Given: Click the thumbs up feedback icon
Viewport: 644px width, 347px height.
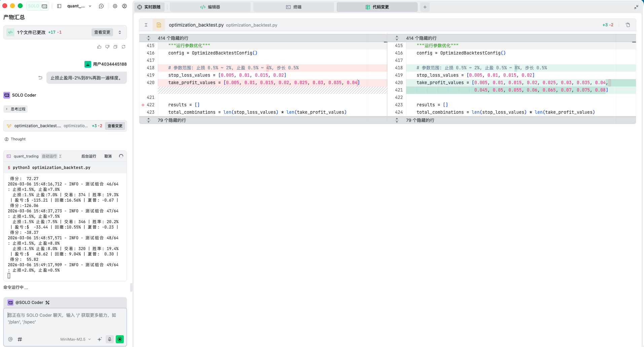Looking at the screenshot, I should click(99, 47).
